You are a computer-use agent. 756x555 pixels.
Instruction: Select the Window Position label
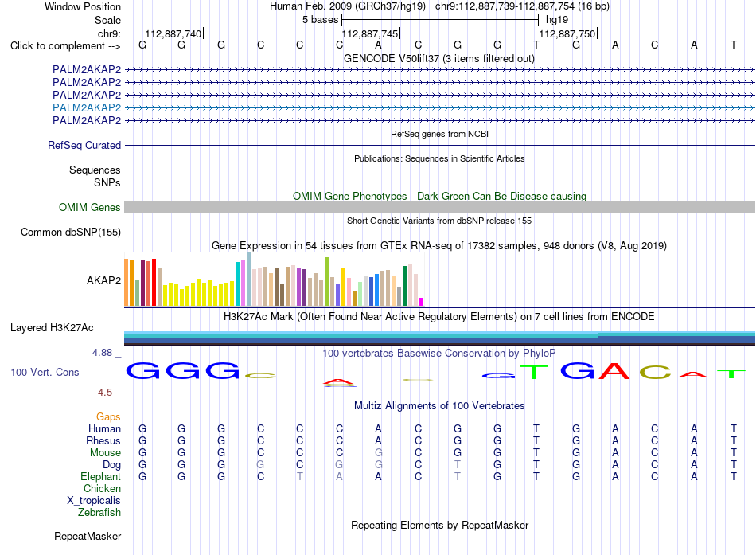(83, 6)
